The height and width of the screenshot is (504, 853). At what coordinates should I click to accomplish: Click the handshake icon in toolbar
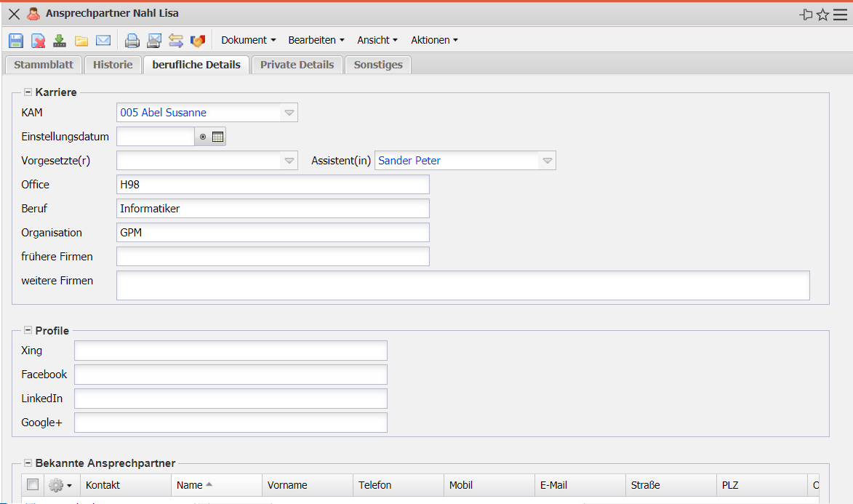(197, 41)
